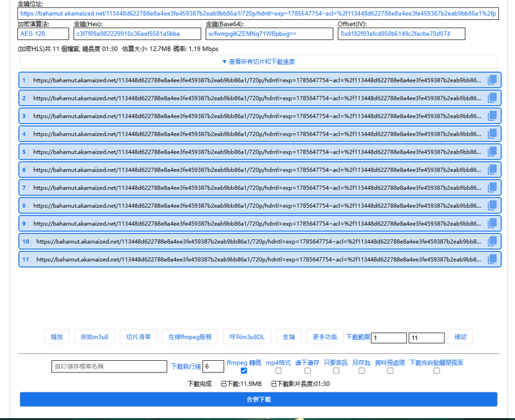Select segment row 8 URL
This screenshot has height=420, width=515.
[x=257, y=205]
